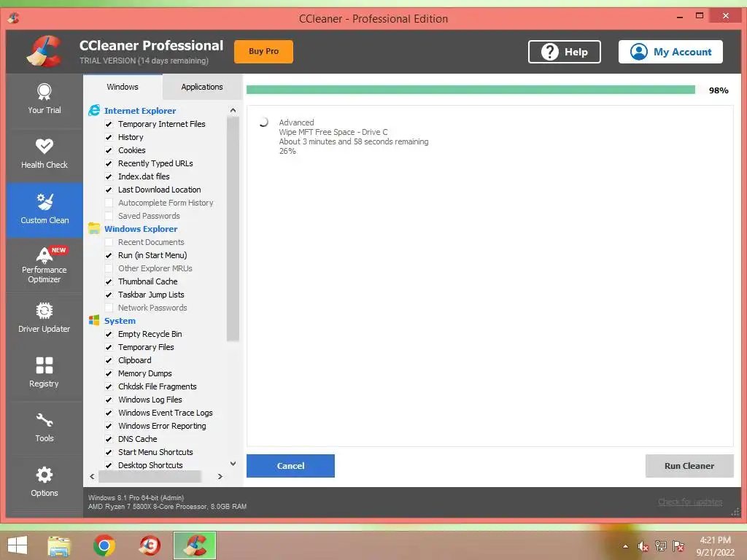Click the 98% progress value
747x560 pixels.
click(x=719, y=90)
